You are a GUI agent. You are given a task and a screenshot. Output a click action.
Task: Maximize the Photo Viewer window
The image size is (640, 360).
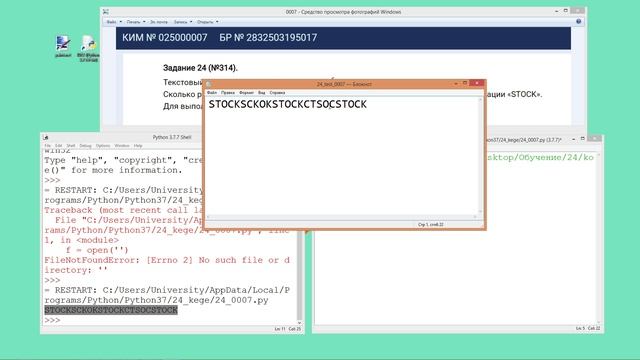566,11
